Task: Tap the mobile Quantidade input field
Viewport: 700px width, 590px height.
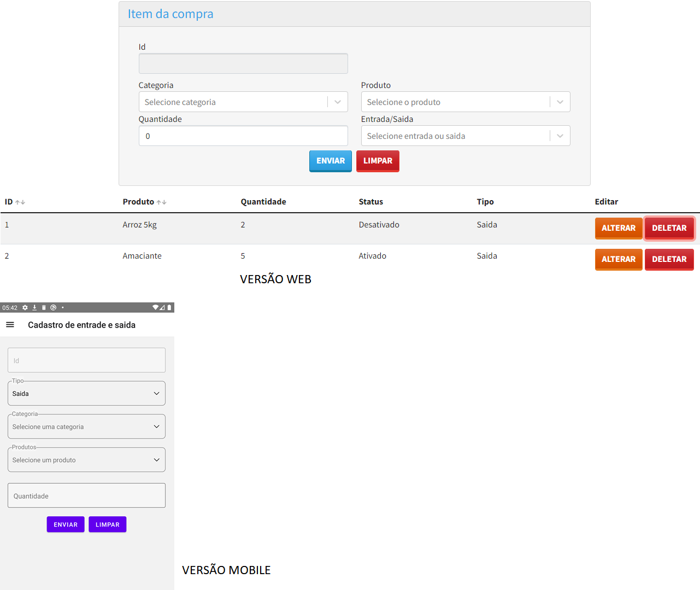Action: click(x=86, y=495)
